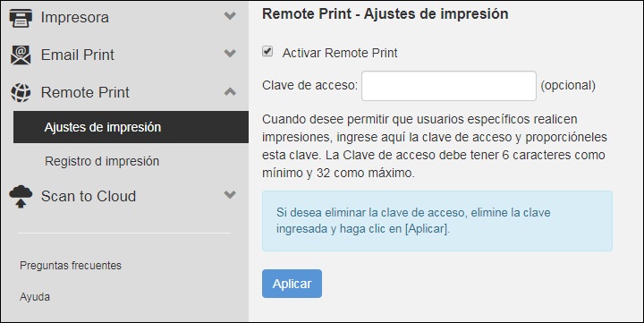Click the Scan to Cloud upload icon
The width and height of the screenshot is (644, 323).
click(x=21, y=197)
